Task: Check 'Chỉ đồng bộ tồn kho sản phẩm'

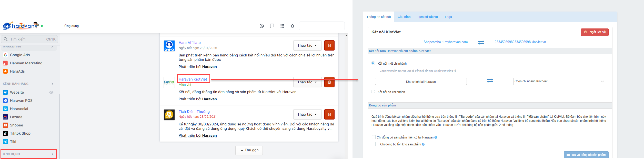Action: [377, 144]
